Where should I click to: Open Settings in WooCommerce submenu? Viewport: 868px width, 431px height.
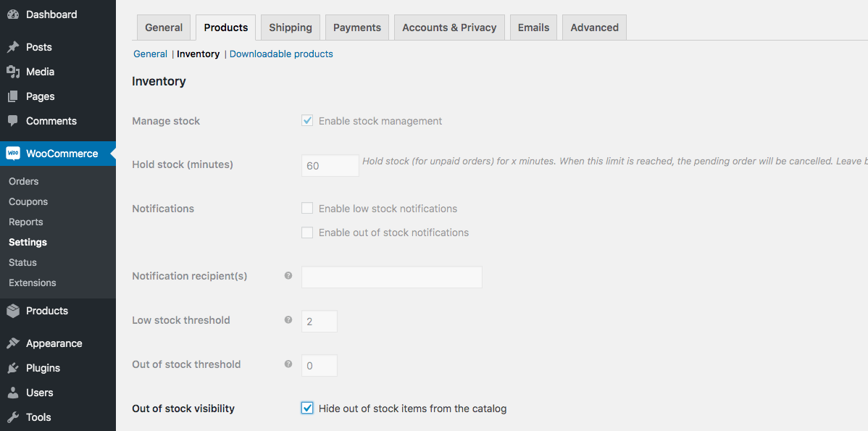point(28,243)
